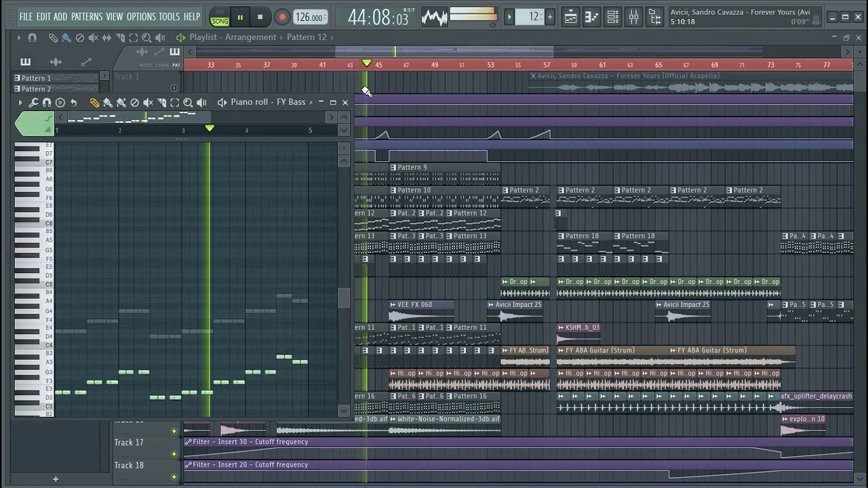The image size is (868, 488).
Task: Open the Piano roll view from top toolbar
Action: [x=591, y=17]
